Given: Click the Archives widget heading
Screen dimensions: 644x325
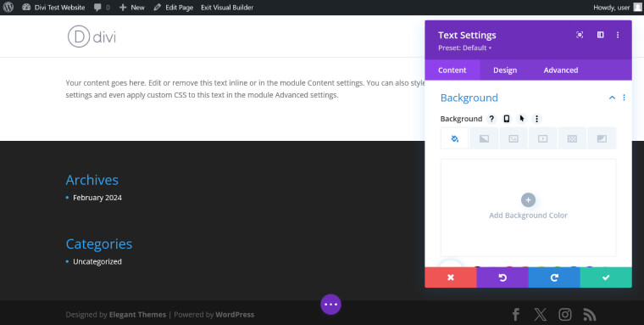Looking at the screenshot, I should (92, 180).
